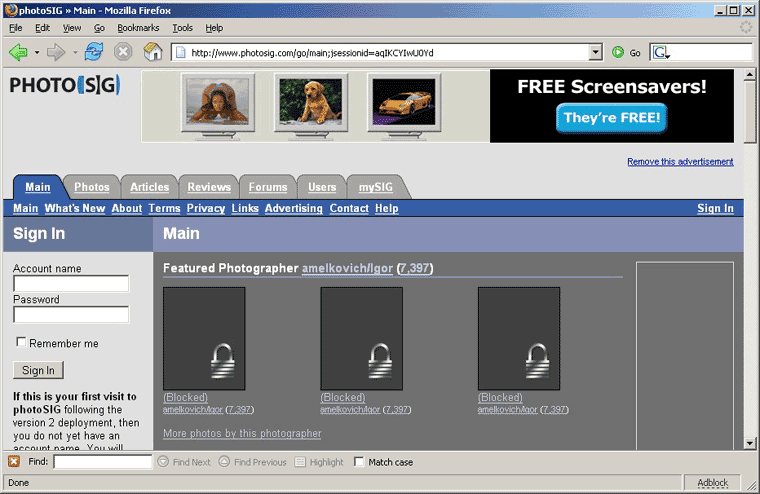Click the Adblock status bar panel
The height and width of the screenshot is (494, 760).
pyautogui.click(x=712, y=483)
